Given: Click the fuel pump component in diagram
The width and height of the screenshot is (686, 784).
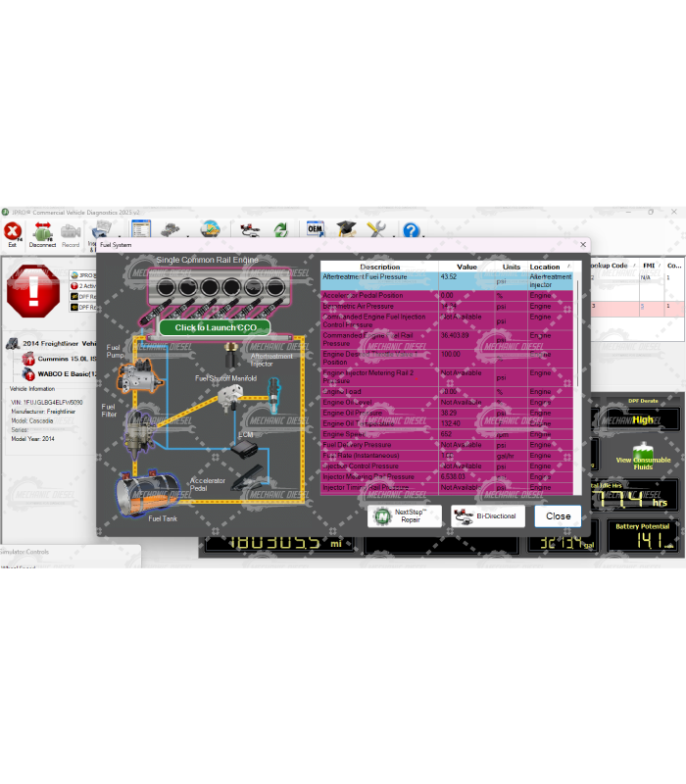Looking at the screenshot, I should point(135,374).
